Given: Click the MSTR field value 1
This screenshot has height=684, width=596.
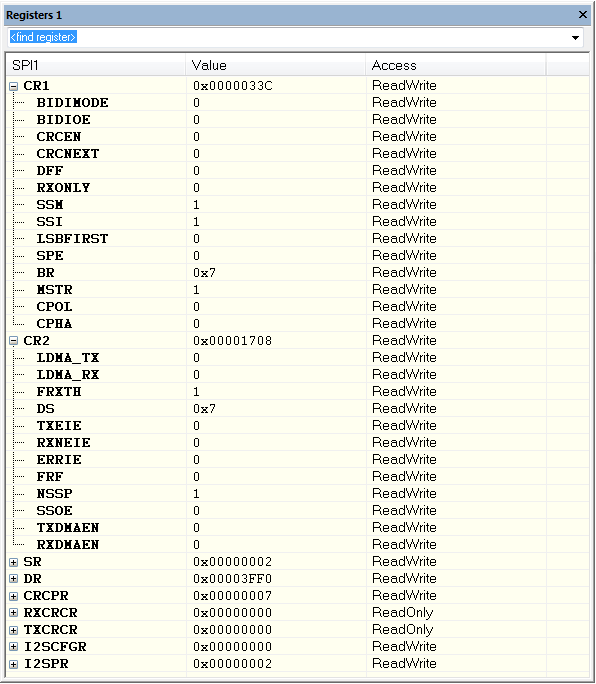Looking at the screenshot, I should [x=196, y=290].
